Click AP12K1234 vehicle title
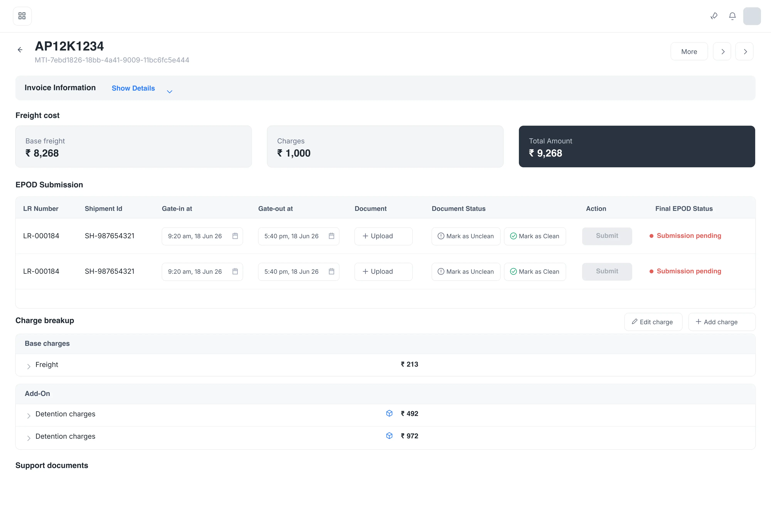The height and width of the screenshot is (532, 771). pos(69,46)
